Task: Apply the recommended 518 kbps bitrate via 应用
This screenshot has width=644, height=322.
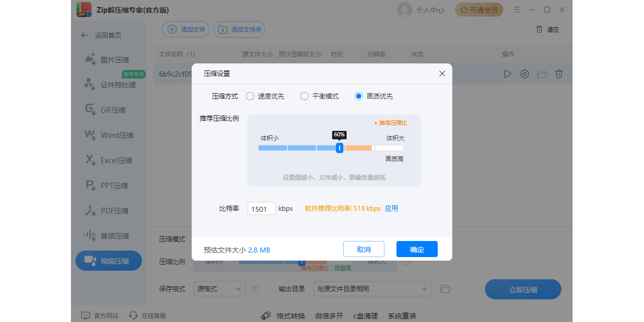Action: tap(391, 208)
